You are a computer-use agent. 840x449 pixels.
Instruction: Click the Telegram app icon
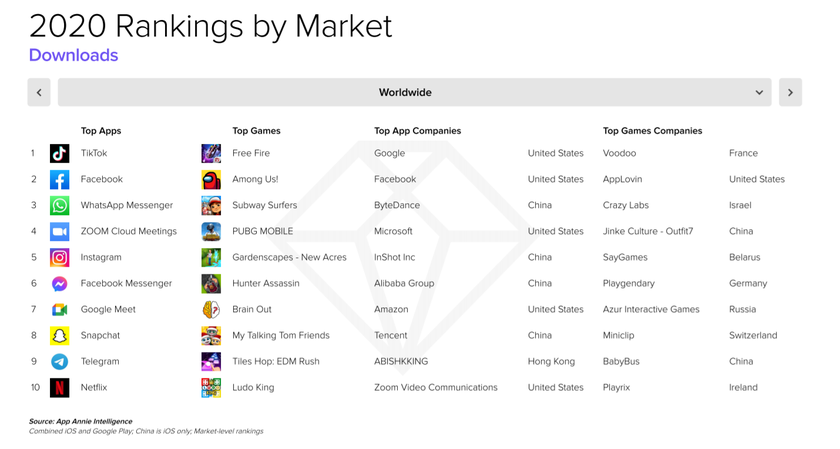[x=60, y=362]
